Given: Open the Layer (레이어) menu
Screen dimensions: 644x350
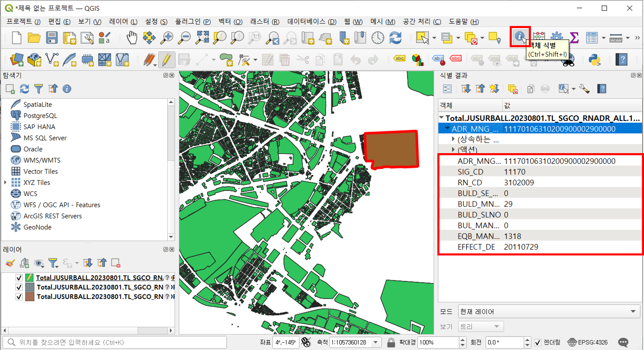Looking at the screenshot, I should 123,22.
